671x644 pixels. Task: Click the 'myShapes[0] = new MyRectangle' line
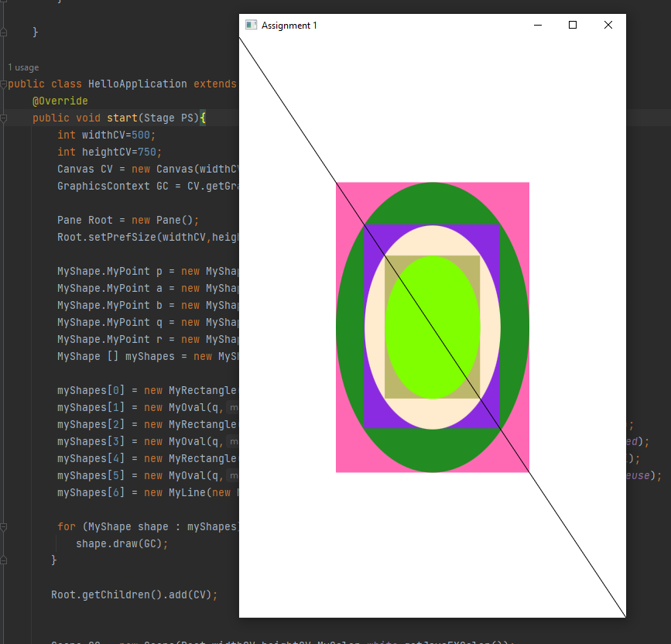tap(148, 391)
